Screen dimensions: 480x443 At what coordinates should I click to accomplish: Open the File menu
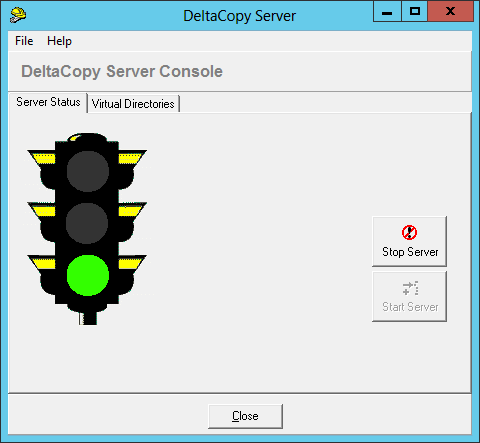(24, 41)
